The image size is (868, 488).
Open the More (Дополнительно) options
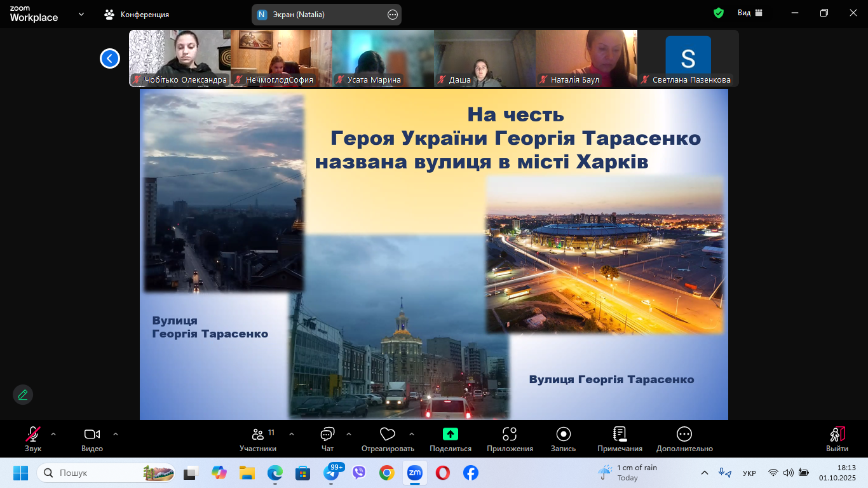(684, 435)
